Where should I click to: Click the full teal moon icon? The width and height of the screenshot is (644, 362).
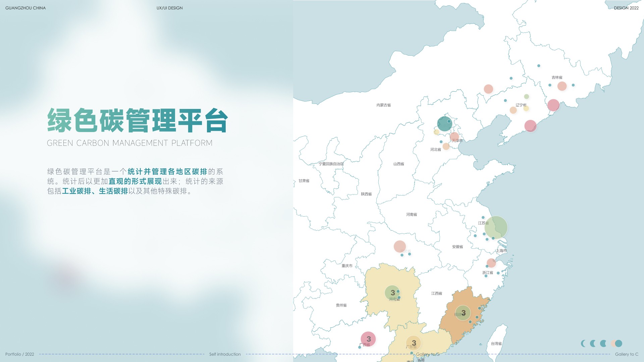tap(619, 343)
